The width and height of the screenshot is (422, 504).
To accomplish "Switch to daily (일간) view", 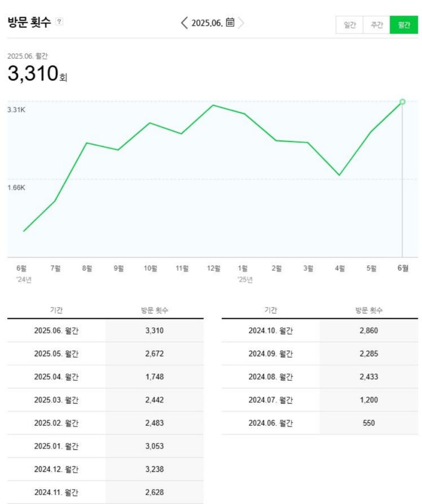I will [350, 25].
